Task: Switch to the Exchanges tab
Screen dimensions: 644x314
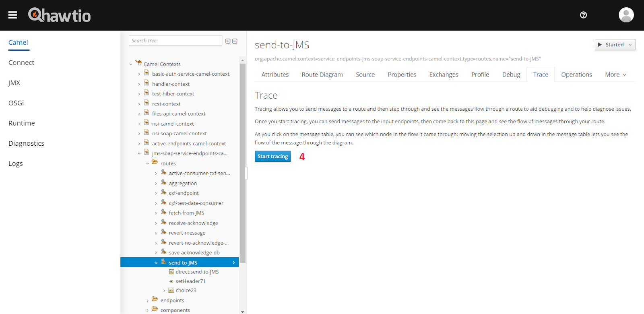Action: pos(444,74)
